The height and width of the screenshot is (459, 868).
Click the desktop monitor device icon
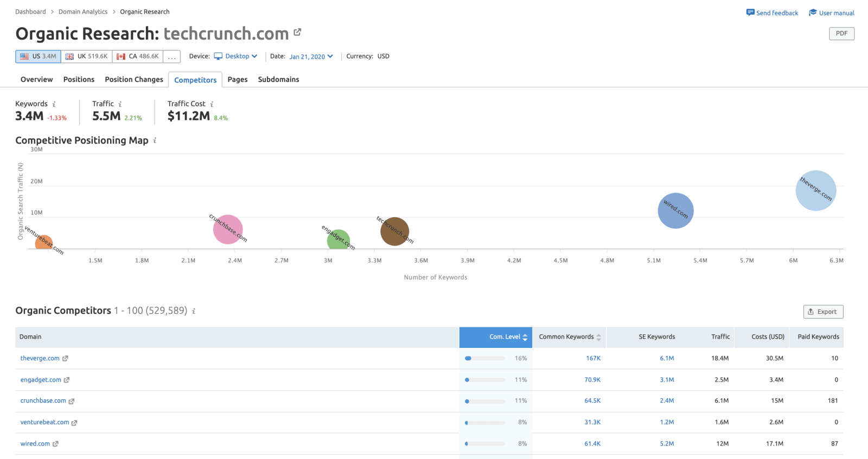[x=218, y=56]
